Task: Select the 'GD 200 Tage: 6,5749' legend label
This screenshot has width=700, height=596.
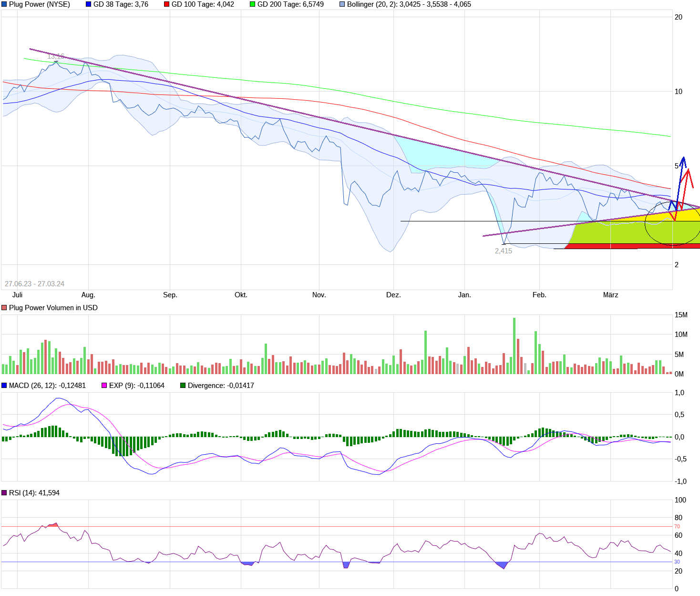Action: [290, 4]
